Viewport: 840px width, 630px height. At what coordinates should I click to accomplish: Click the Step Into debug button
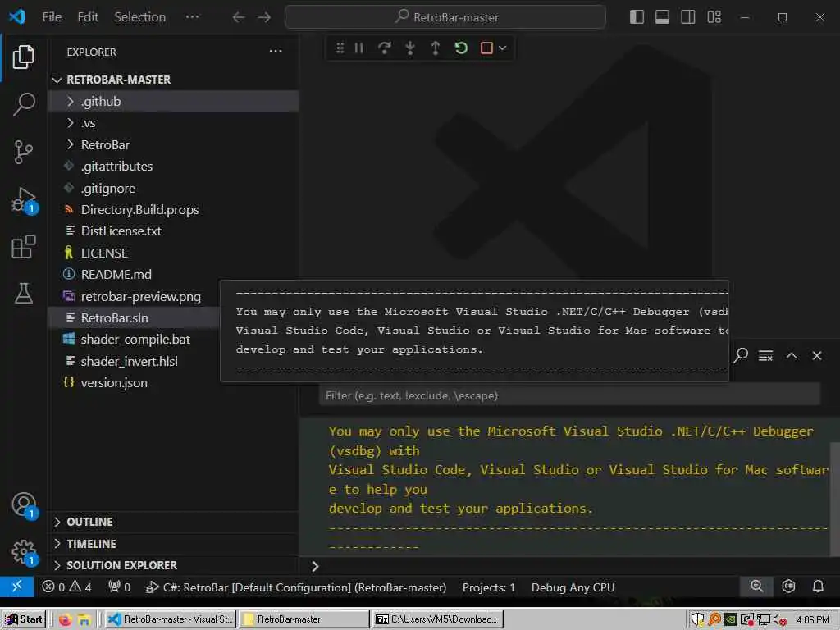click(410, 48)
